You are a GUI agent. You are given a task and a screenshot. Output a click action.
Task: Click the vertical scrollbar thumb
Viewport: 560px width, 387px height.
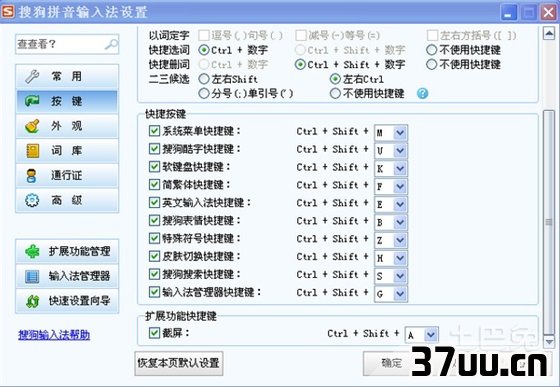549,222
